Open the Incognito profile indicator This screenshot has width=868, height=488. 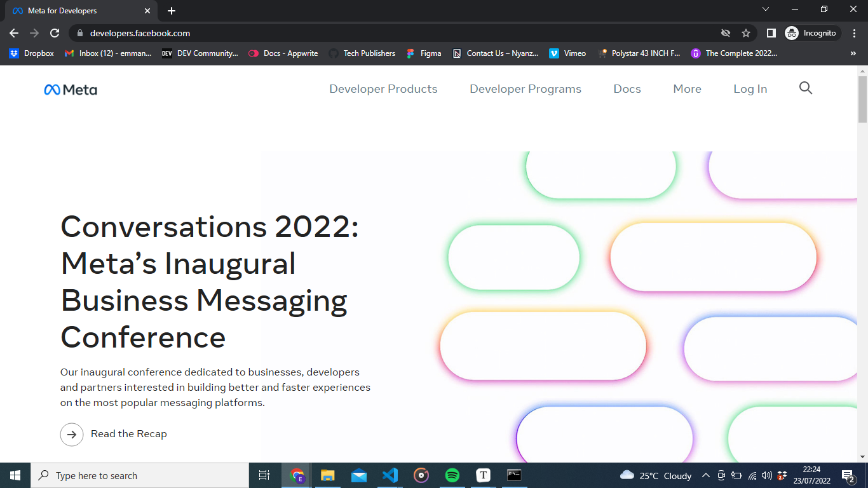[813, 33]
